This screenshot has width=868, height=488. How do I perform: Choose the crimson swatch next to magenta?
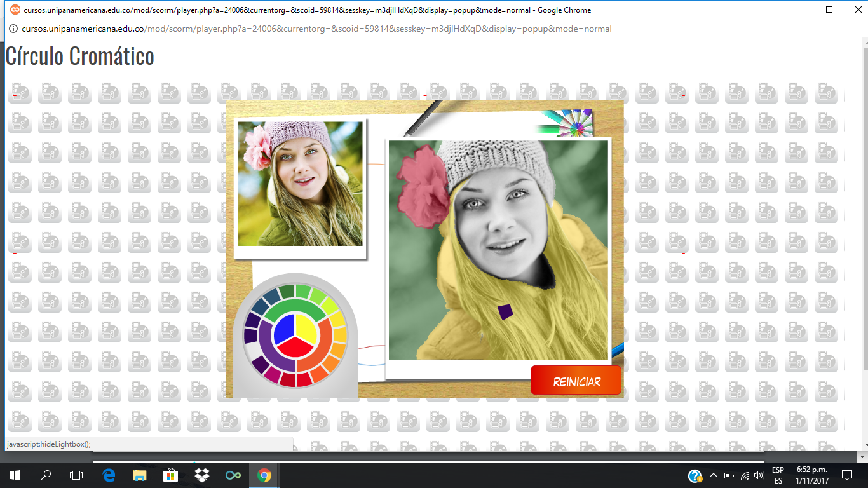(287, 379)
